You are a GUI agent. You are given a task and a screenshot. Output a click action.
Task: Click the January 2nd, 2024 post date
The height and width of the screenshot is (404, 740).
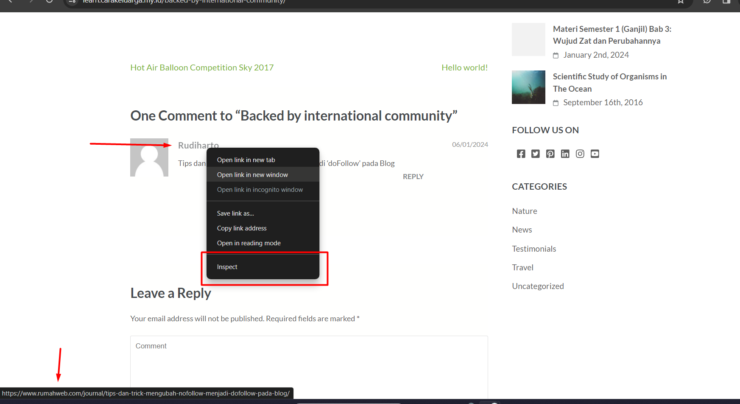[x=596, y=55]
